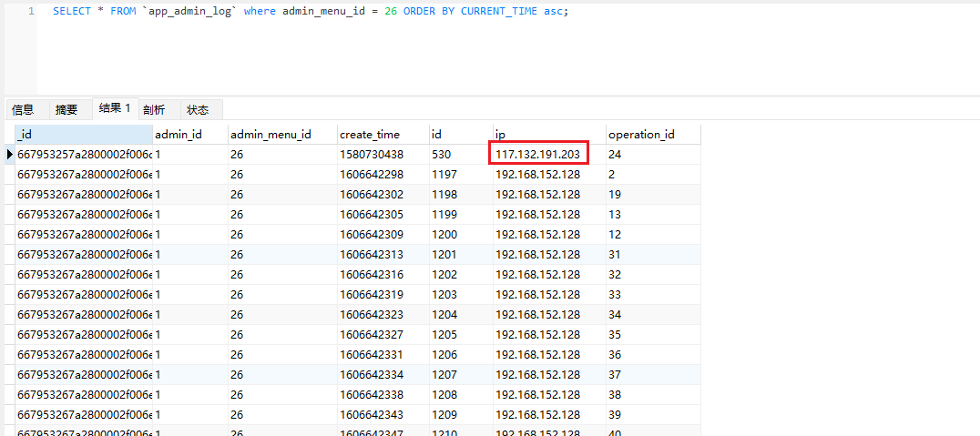The image size is (980, 436).
Task: Select create_time cell 1606642338
Action: pos(383,394)
